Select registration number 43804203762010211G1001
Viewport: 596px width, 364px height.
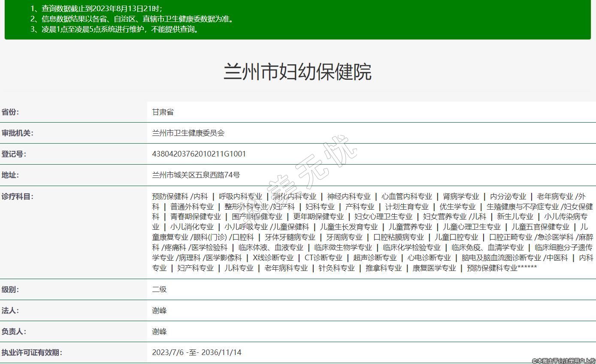[x=199, y=154]
